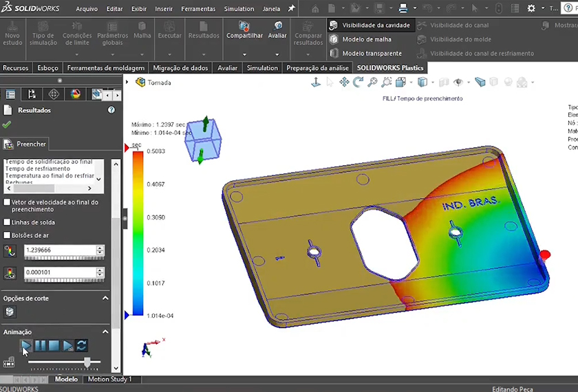This screenshot has width=578, height=392.
Task: Click the minimum value color scale icon
Action: (x=10, y=274)
